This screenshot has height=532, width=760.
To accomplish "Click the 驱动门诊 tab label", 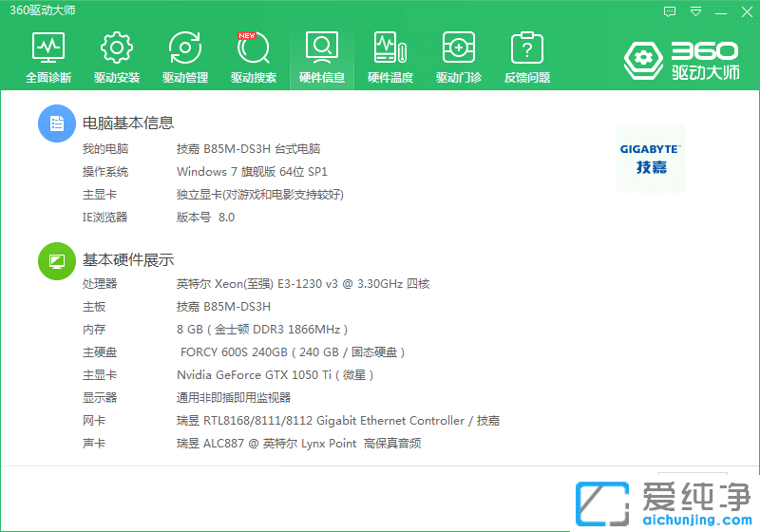I will (459, 78).
